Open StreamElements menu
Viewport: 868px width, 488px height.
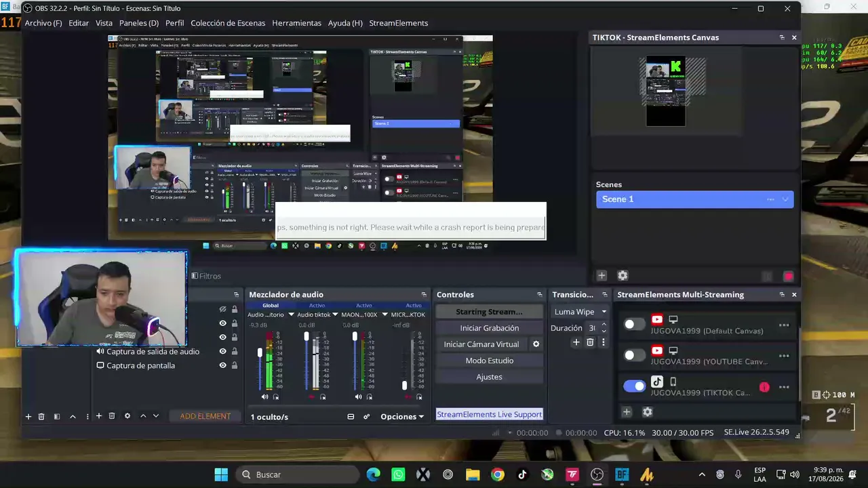coord(399,23)
